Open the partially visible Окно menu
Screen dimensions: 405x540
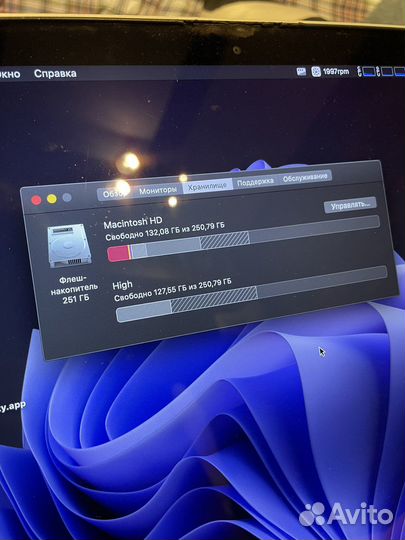[x=10, y=74]
